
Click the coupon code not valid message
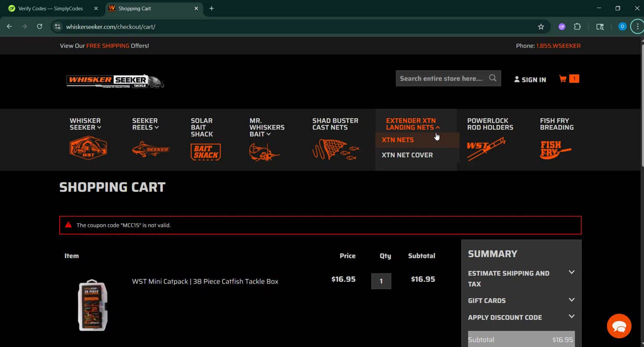(x=320, y=225)
